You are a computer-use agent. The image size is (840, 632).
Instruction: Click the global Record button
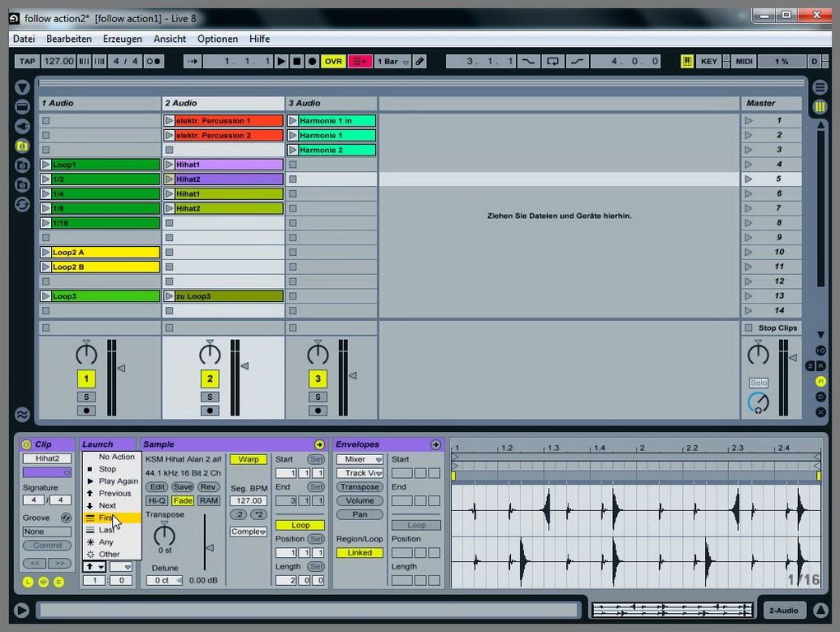[x=313, y=61]
